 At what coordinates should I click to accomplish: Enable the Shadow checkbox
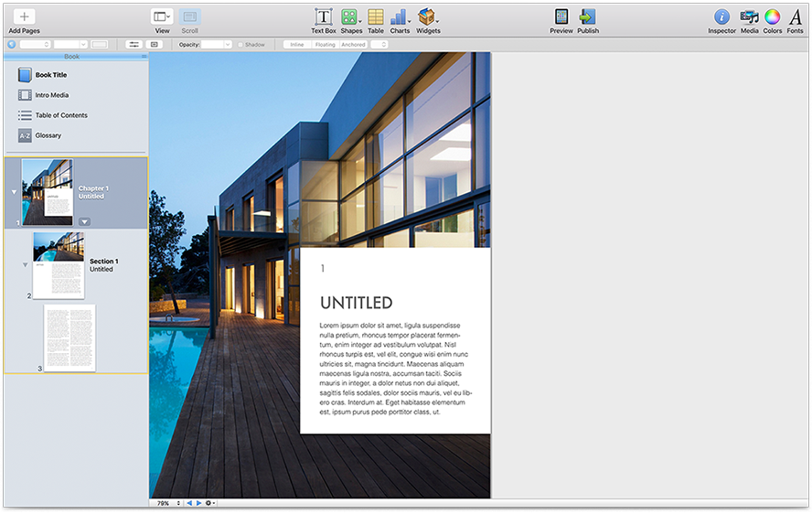[x=240, y=45]
